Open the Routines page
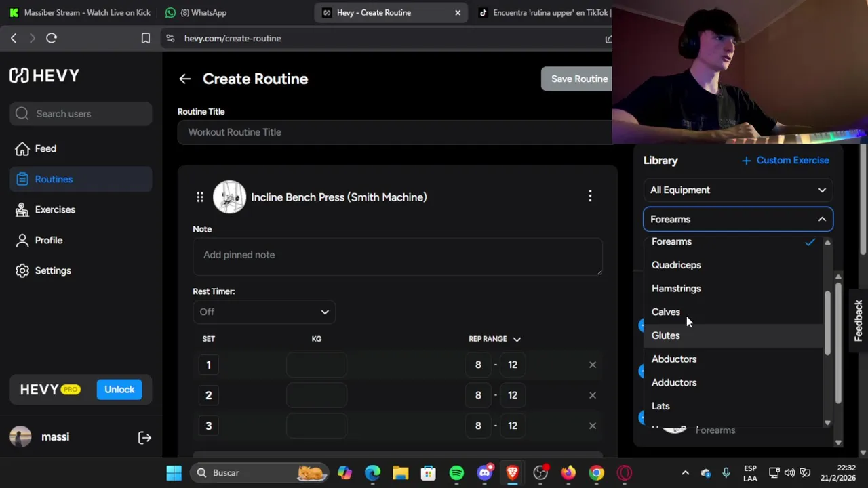The height and width of the screenshot is (488, 868). (x=81, y=179)
